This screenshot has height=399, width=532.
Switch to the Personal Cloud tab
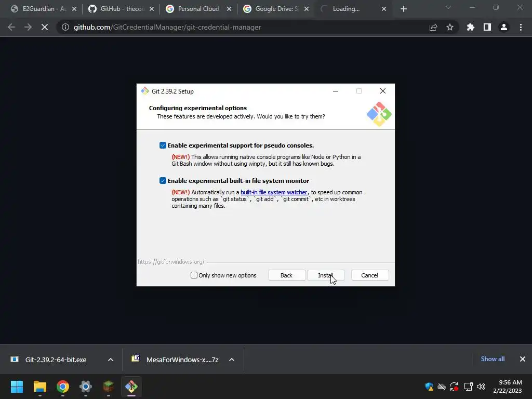coord(199,9)
